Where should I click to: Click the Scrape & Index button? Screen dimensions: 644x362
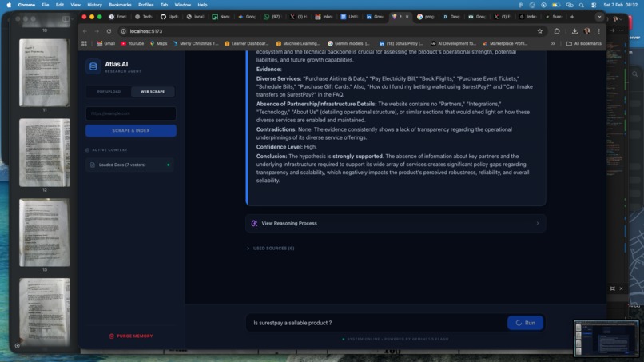click(x=131, y=131)
